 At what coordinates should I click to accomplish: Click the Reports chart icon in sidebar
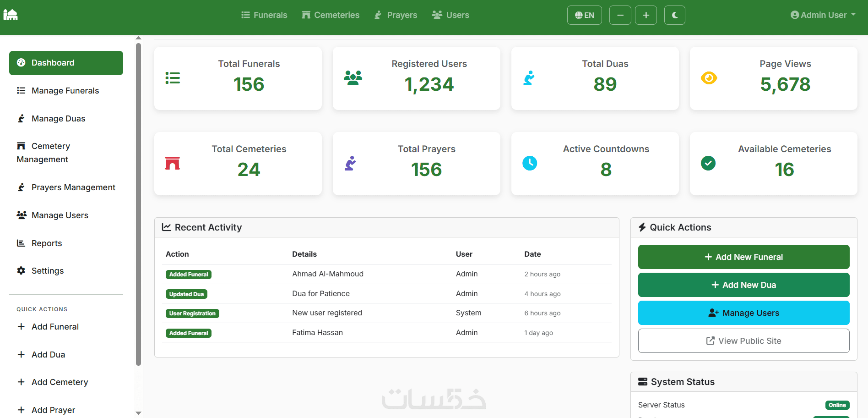(x=21, y=243)
